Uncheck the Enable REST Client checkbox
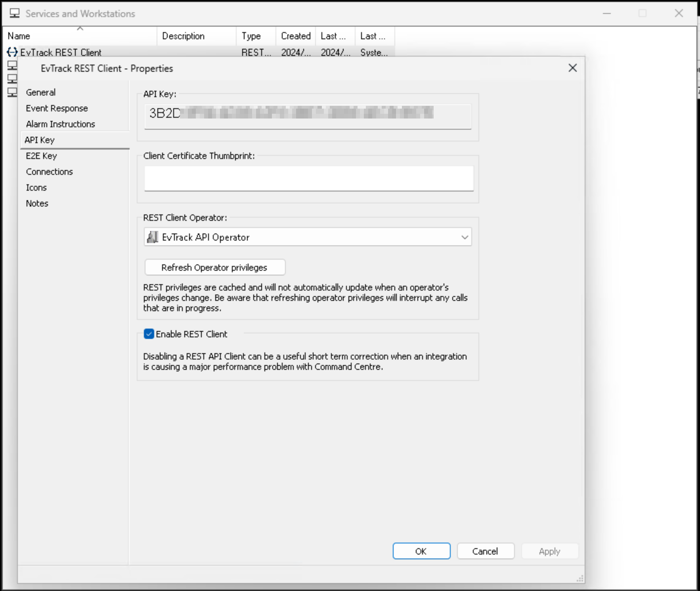The height and width of the screenshot is (591, 700). [x=149, y=334]
